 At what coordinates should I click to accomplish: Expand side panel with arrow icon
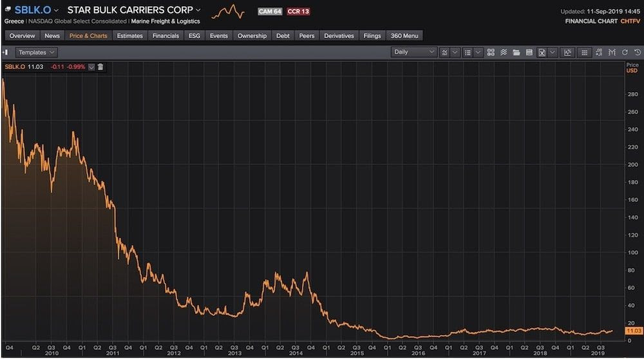[x=5, y=52]
